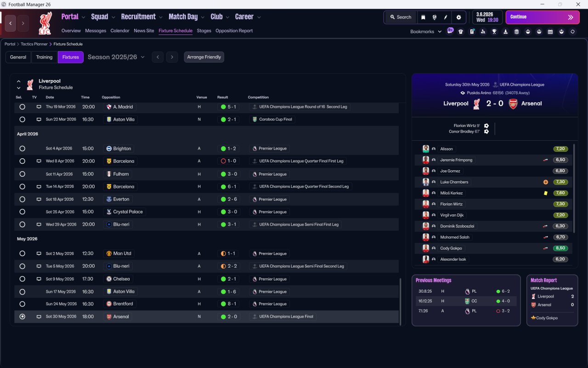
Task: Click the 16.12.25 previous meeting row
Action: pos(466,301)
